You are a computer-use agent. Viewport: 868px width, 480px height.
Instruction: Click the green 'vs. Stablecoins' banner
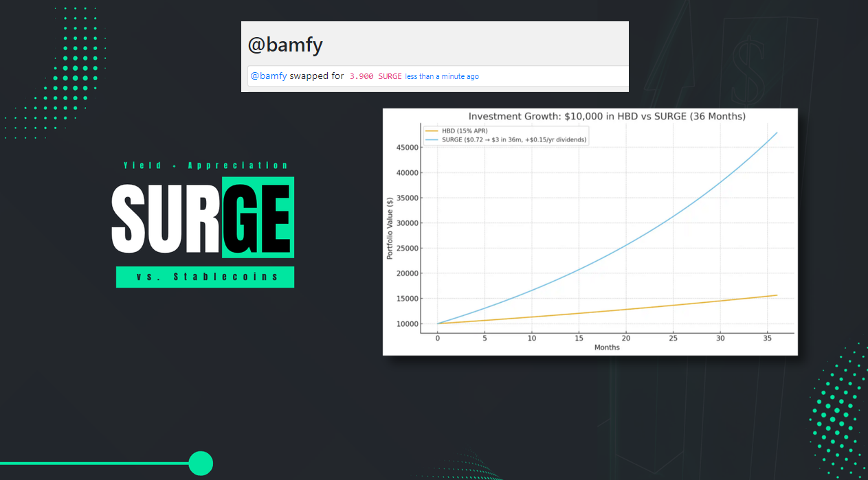pyautogui.click(x=205, y=277)
